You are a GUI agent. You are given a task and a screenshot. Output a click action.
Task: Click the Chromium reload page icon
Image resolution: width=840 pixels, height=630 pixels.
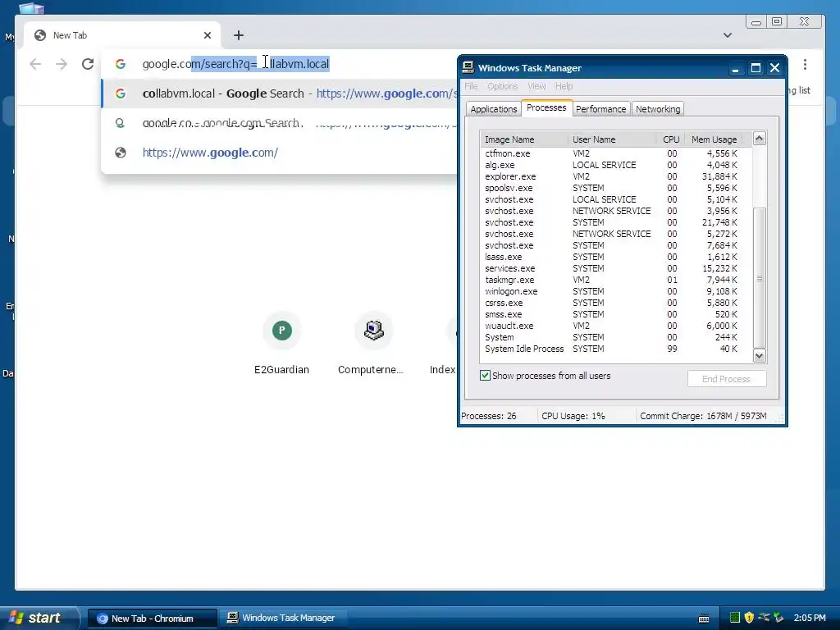pyautogui.click(x=88, y=64)
